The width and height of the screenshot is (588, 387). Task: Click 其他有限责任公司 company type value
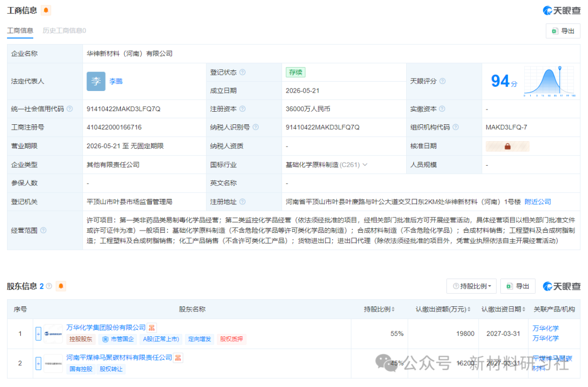point(113,165)
